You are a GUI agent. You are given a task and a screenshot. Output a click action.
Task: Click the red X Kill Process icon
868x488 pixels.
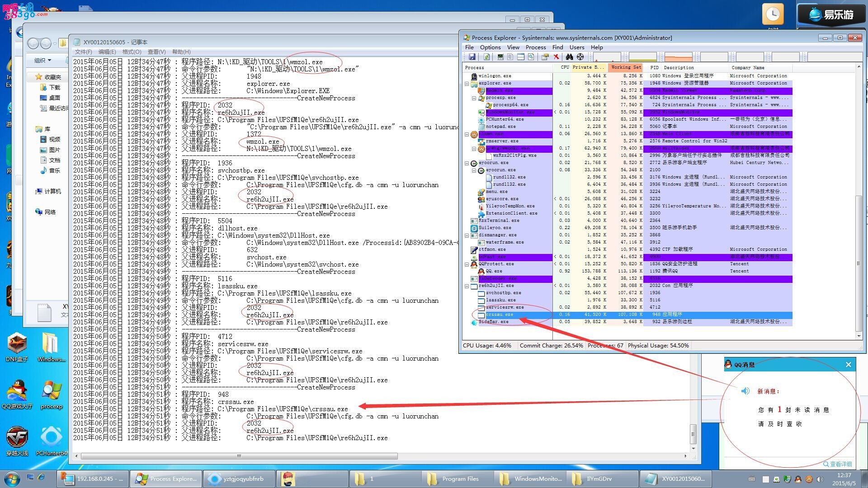556,57
